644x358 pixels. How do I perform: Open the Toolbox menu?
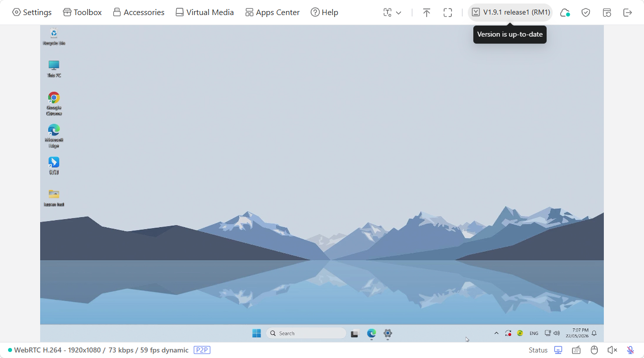[x=82, y=12]
